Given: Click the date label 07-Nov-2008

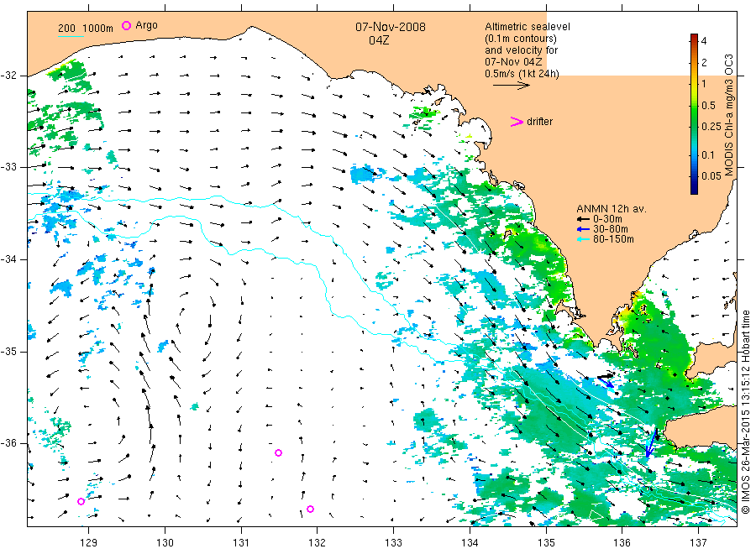Looking at the screenshot, I should pos(391,27).
